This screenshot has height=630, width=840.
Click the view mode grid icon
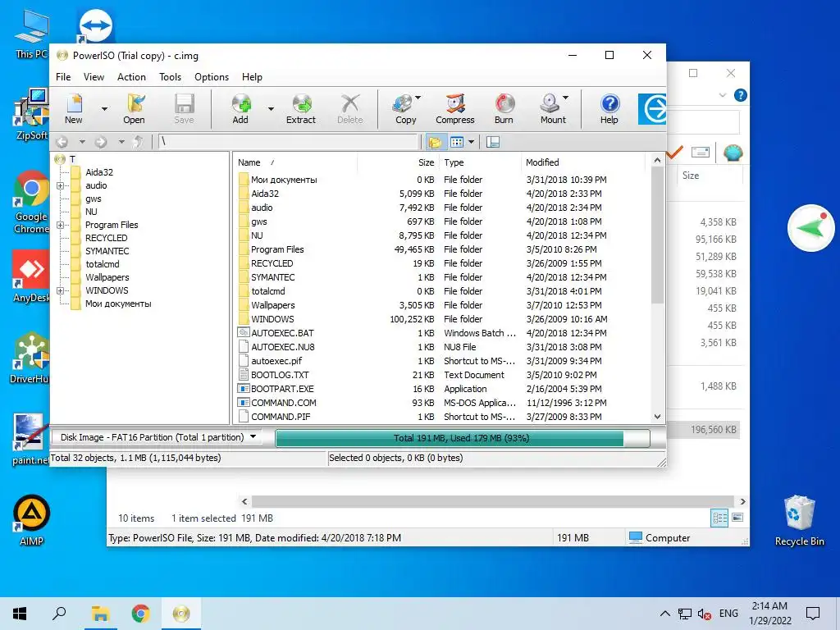(x=456, y=142)
